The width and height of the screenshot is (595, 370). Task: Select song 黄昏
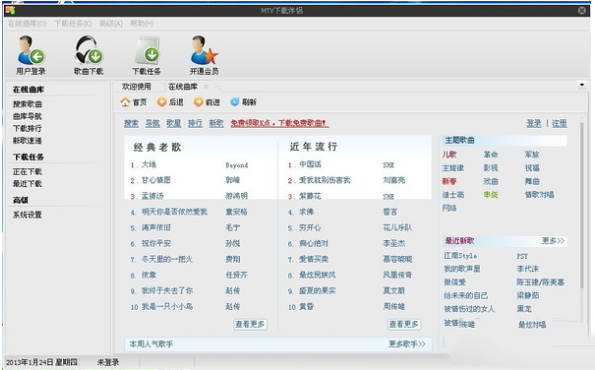tap(306, 306)
